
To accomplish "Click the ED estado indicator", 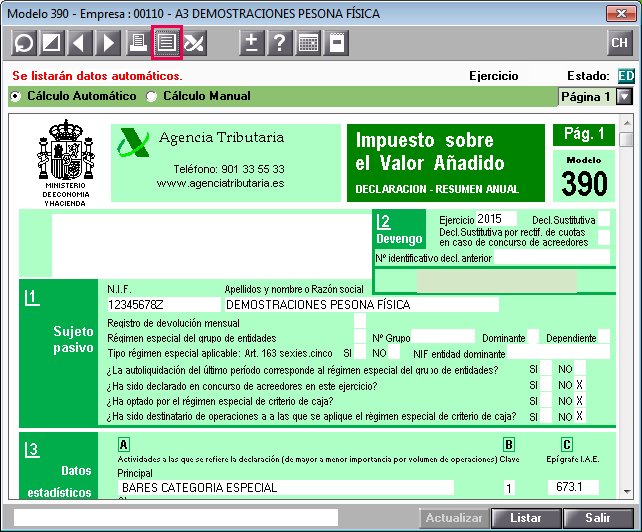I will pos(626,76).
